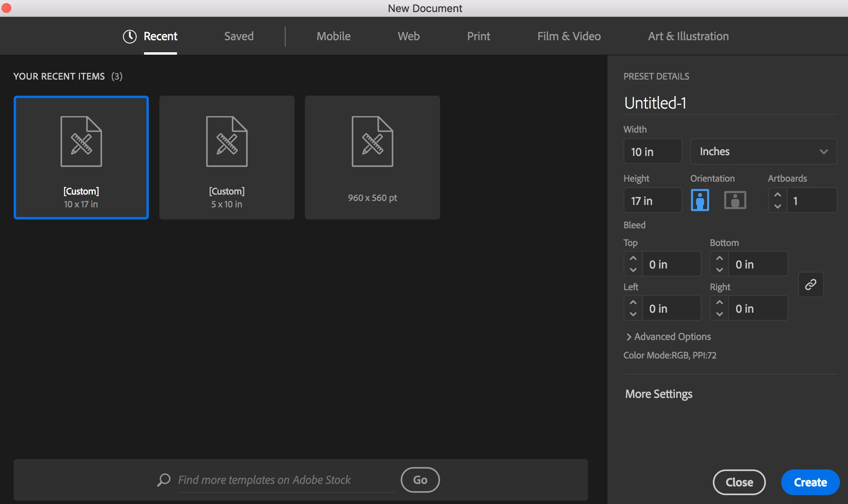The width and height of the screenshot is (848, 504).
Task: Select the 5 x 10 in custom preset
Action: click(226, 158)
